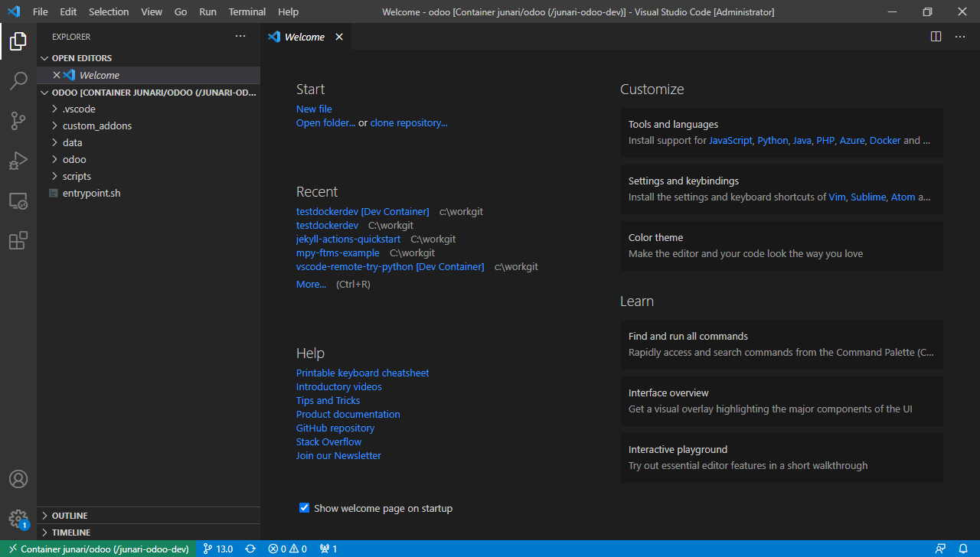Viewport: 980px width, 557px height.
Task: Synchronize changes from status bar
Action: pyautogui.click(x=250, y=549)
